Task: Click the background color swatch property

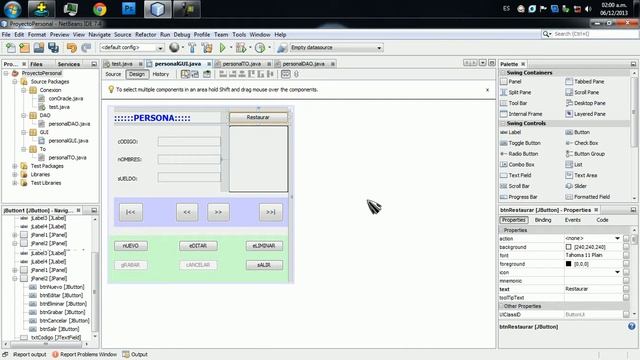Action: pyautogui.click(x=568, y=247)
